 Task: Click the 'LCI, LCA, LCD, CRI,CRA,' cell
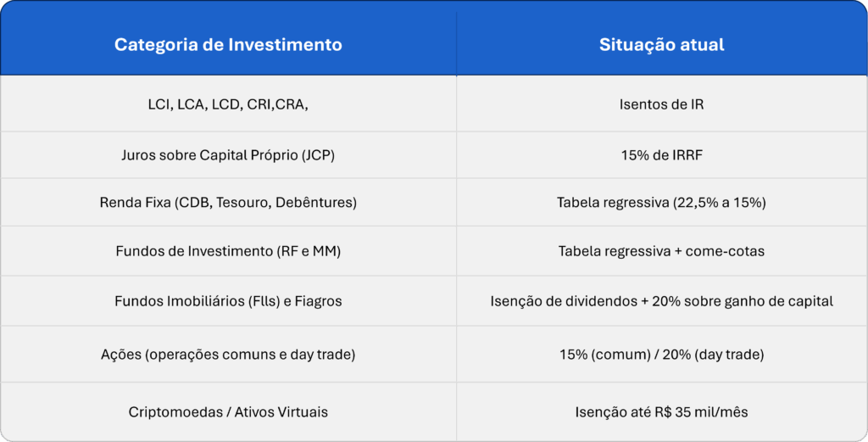coord(228,105)
